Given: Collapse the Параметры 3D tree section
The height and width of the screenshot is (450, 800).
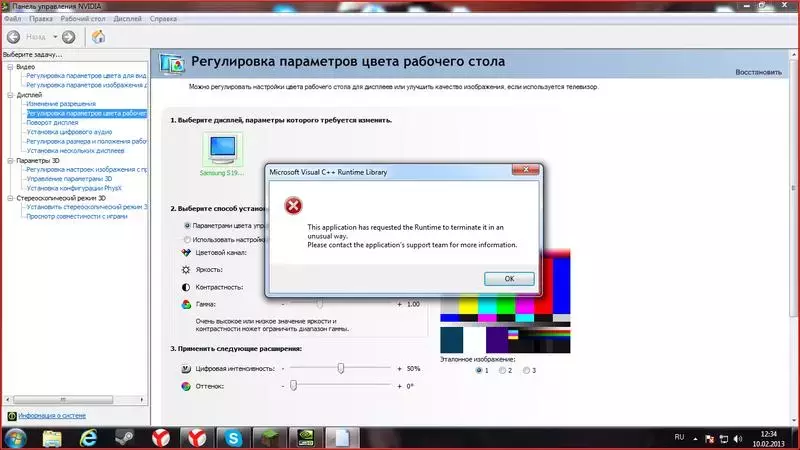Looking at the screenshot, I should tap(10, 160).
